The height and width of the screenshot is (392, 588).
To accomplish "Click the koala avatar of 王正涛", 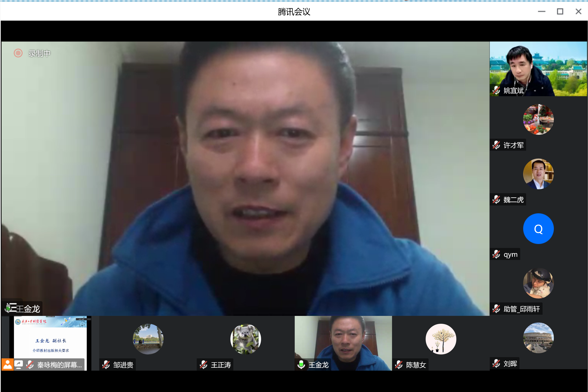I will 246,339.
